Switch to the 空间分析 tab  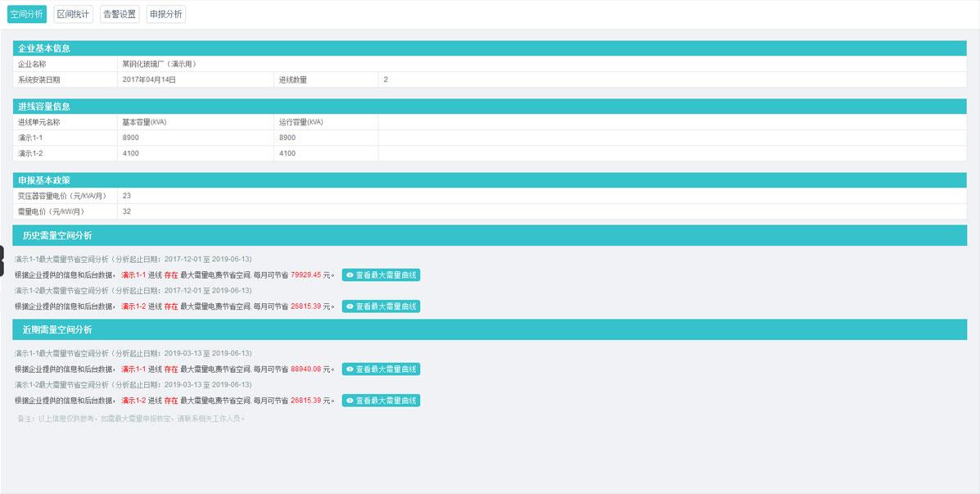pos(27,14)
